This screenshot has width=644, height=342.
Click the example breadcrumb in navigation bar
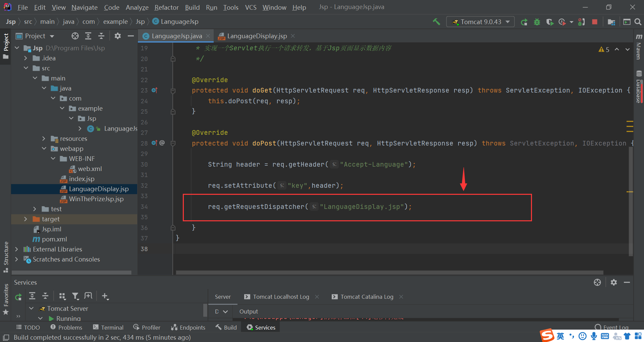pyautogui.click(x=115, y=22)
